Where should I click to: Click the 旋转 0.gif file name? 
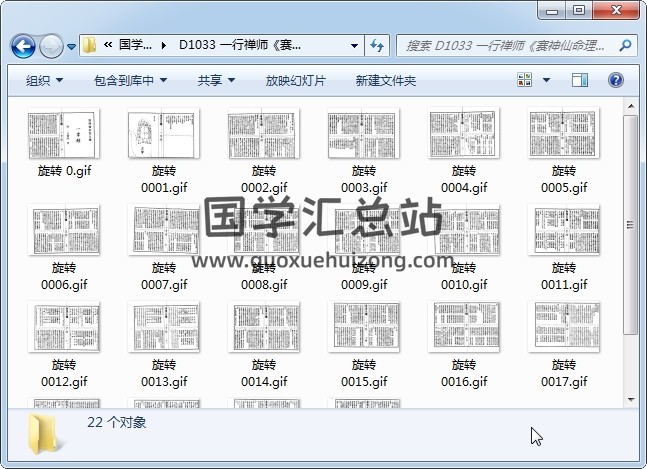pyautogui.click(x=64, y=171)
